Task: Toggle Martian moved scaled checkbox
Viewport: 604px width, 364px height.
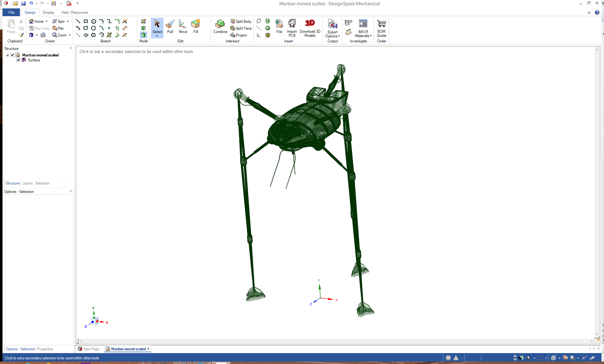Action: click(12, 55)
